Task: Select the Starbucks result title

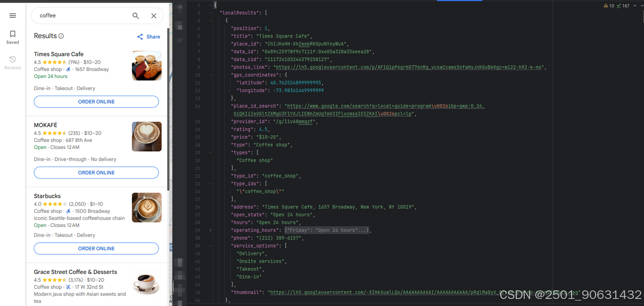Action: (x=47, y=196)
